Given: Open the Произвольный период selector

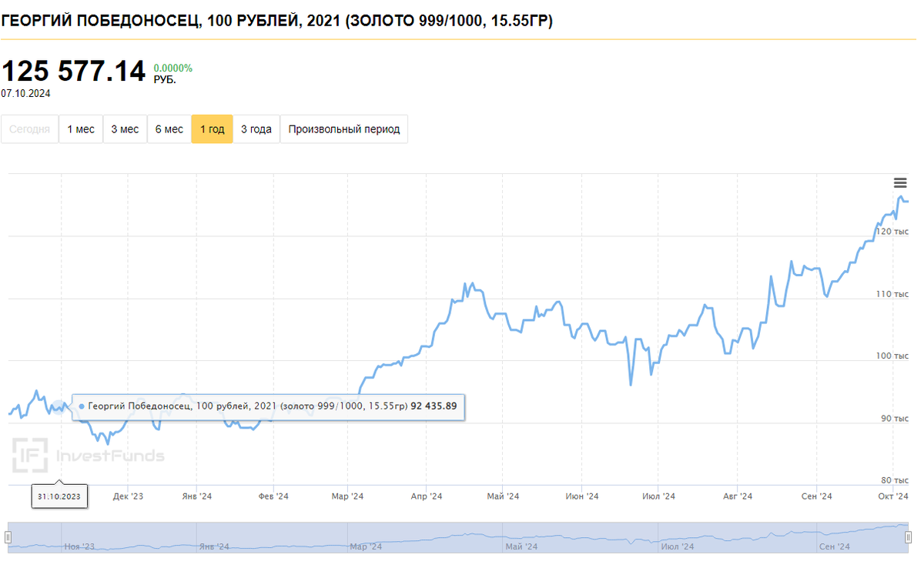Looking at the screenshot, I should point(343,129).
